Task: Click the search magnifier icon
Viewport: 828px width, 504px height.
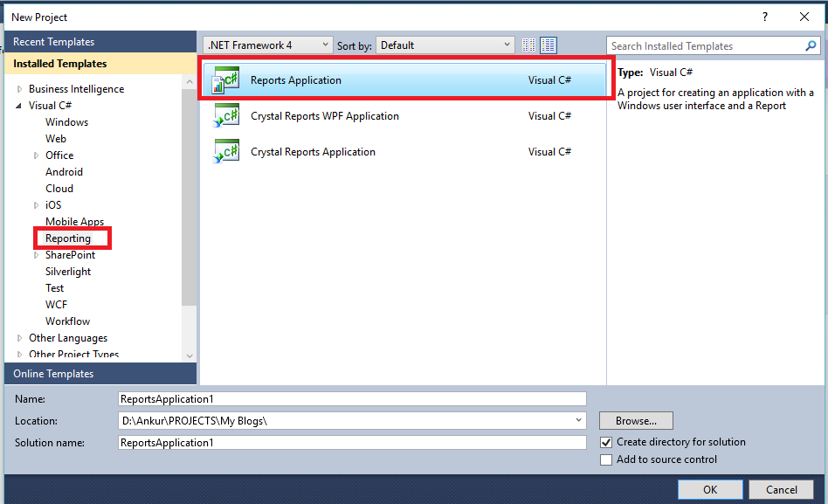Action: 811,45
